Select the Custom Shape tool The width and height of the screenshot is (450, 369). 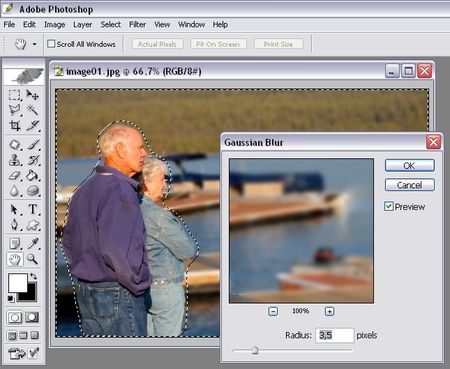[x=33, y=225]
